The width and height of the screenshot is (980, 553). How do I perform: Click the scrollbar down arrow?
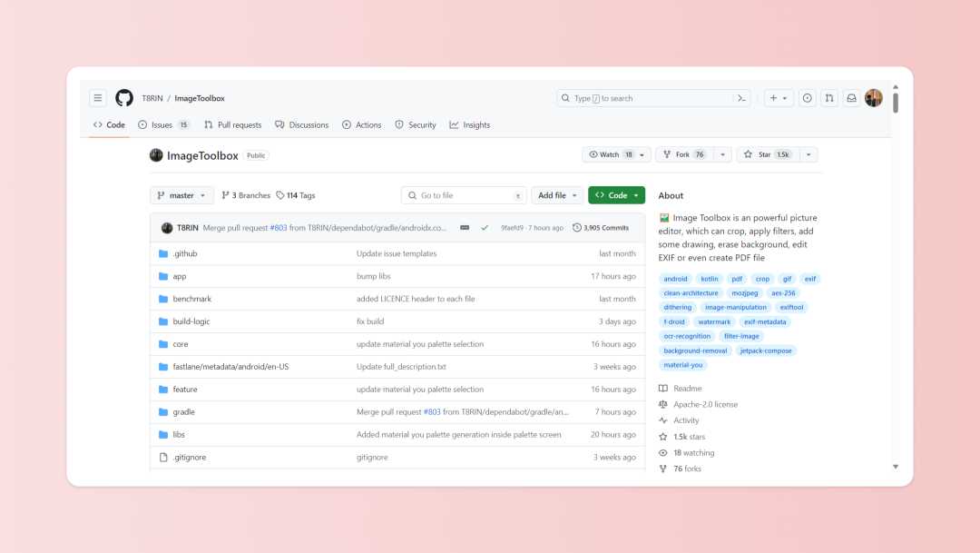(896, 467)
